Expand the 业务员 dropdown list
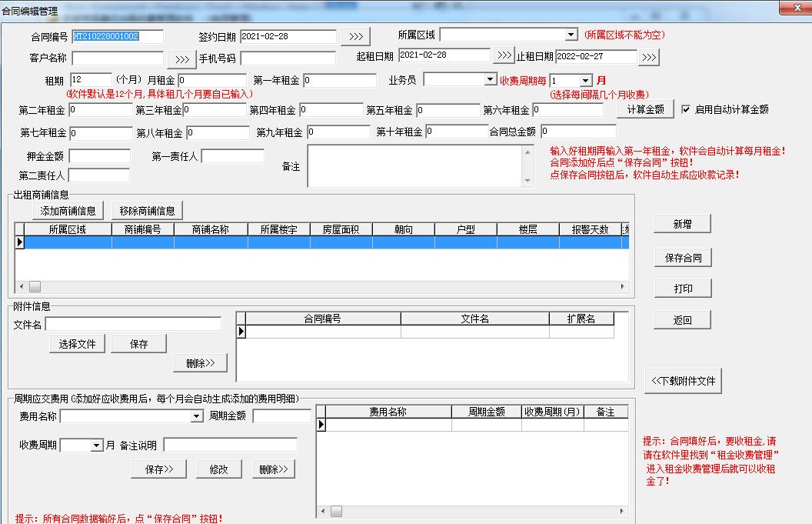Viewport: 812px width, 524px height. click(x=491, y=80)
